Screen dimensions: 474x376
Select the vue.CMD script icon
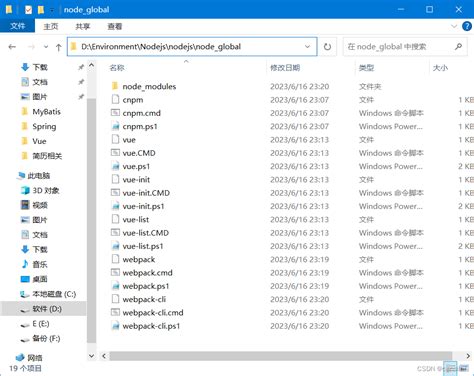[x=115, y=153]
